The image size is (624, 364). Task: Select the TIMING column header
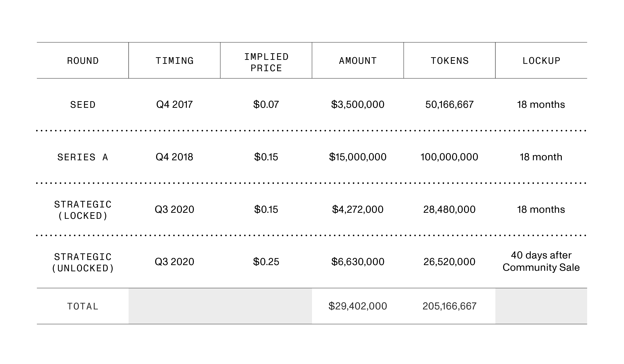click(174, 61)
